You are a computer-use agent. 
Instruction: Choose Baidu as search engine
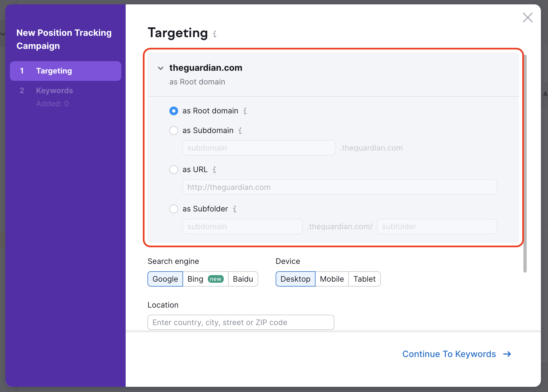[243, 279]
